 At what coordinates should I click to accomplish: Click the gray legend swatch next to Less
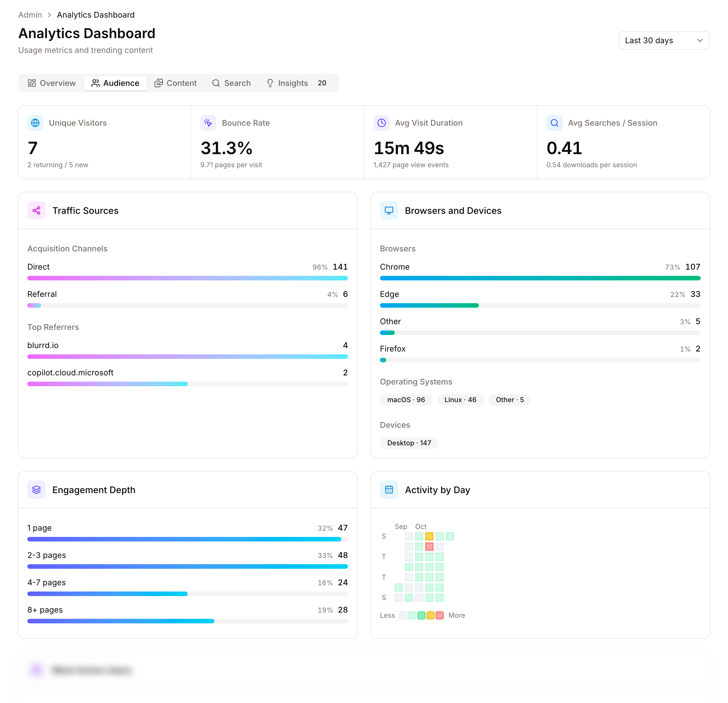(403, 615)
